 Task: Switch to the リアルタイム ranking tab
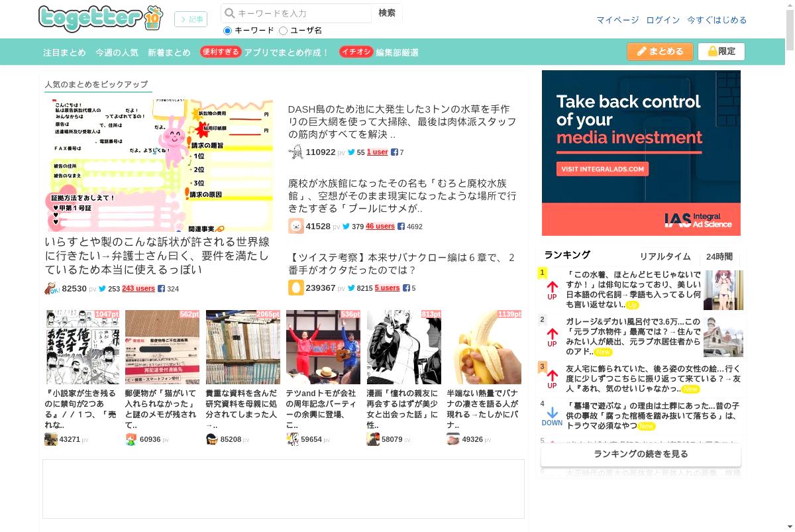click(x=664, y=256)
